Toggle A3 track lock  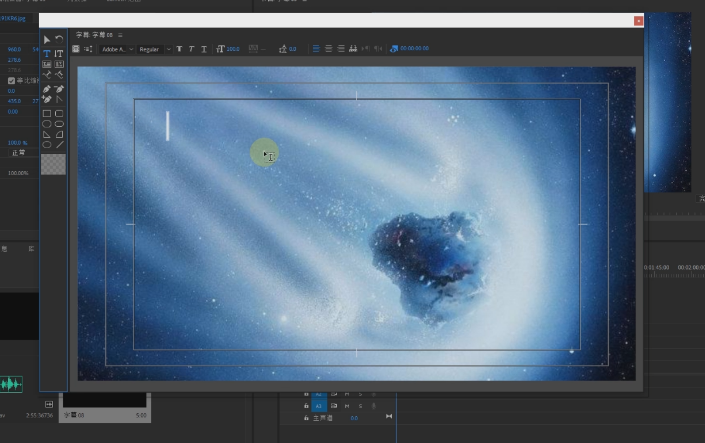306,406
